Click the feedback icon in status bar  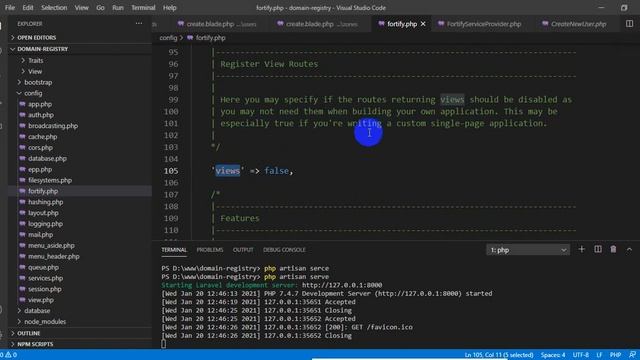[632, 355]
